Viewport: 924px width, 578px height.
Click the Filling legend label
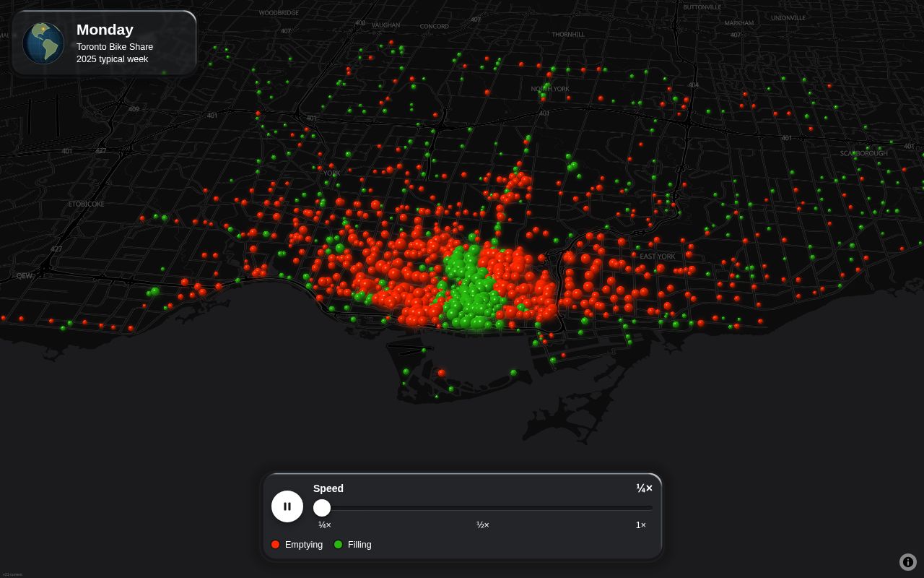pyautogui.click(x=359, y=545)
